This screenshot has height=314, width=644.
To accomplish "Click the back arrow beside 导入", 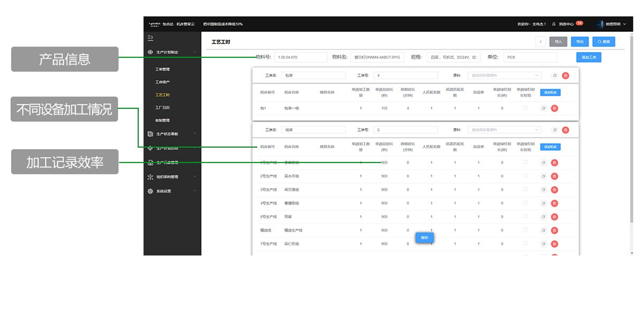I will click(540, 42).
